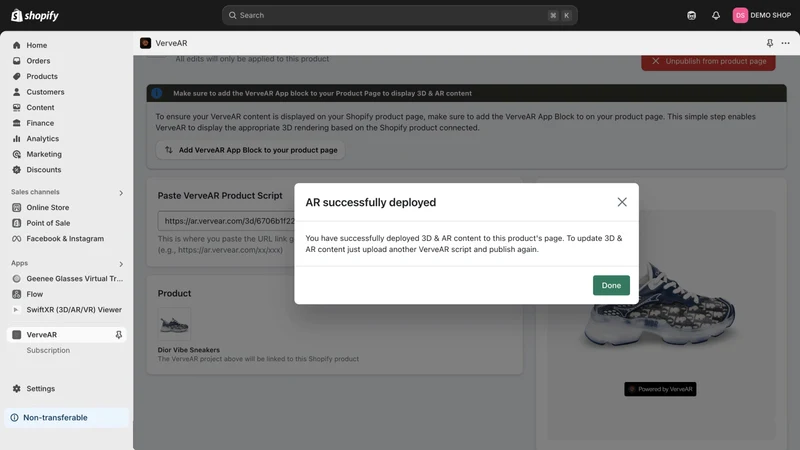Open the Sidekick assistant icon in top bar

tap(691, 15)
